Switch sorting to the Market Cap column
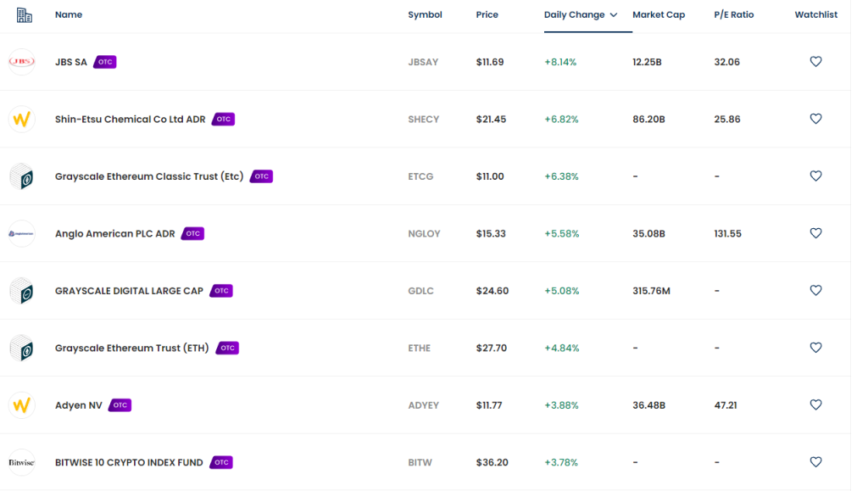 [659, 14]
